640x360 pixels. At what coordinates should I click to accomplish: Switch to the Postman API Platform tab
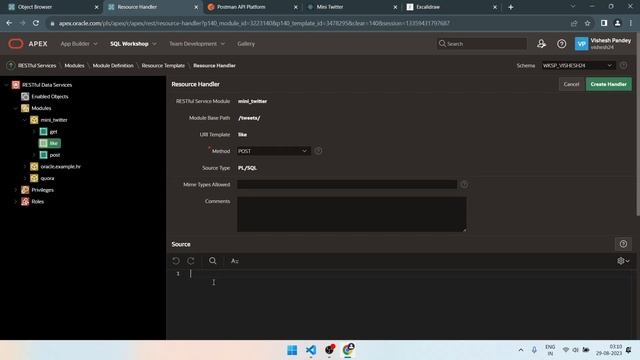[x=253, y=7]
